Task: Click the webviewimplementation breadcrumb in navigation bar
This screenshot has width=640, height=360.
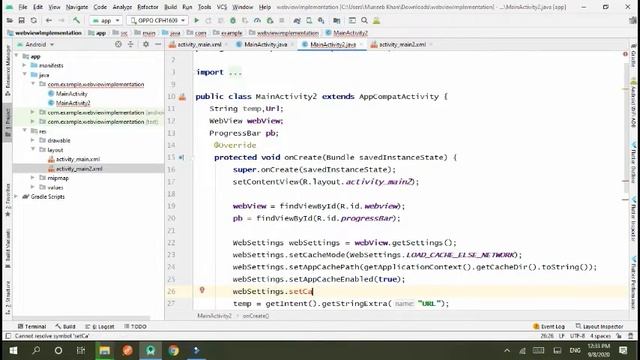Action: tap(287, 33)
